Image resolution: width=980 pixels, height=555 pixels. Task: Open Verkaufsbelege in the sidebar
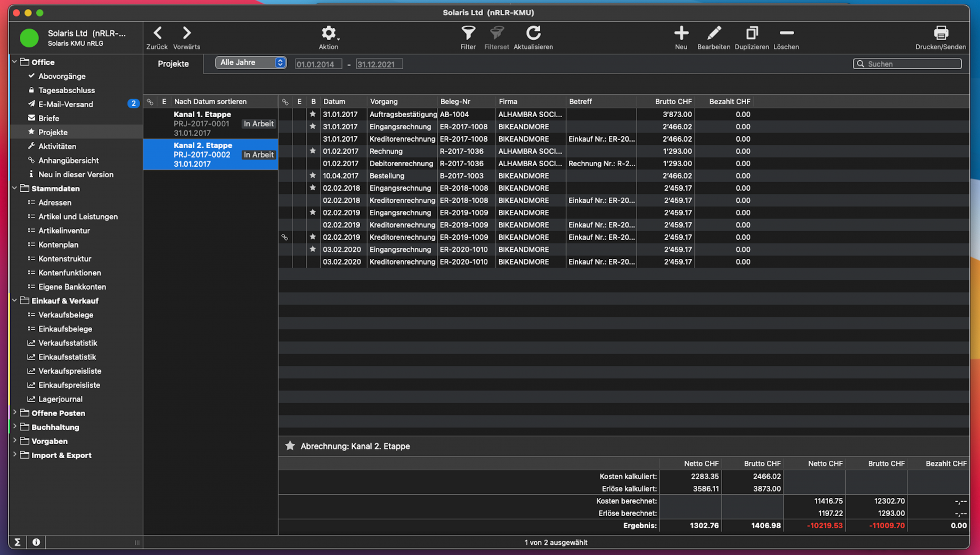coord(66,315)
